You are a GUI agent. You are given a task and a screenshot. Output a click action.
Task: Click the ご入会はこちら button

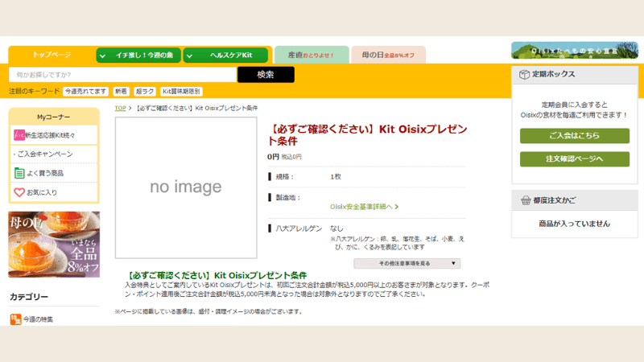(574, 136)
